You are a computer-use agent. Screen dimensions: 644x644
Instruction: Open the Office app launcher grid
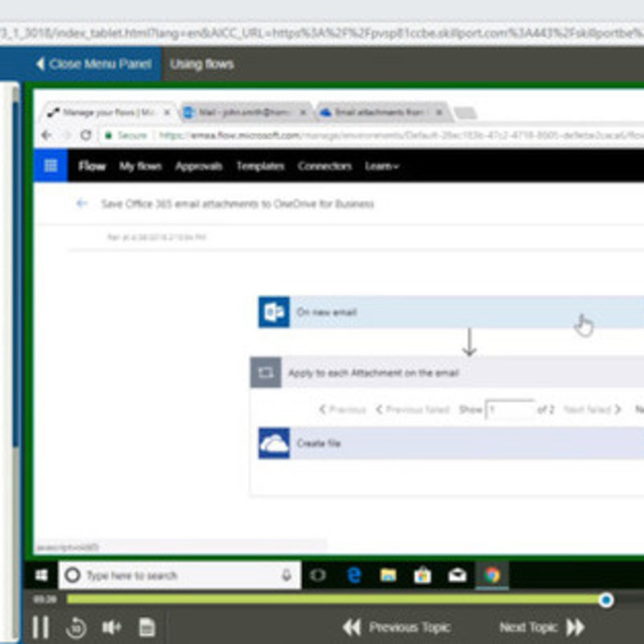click(x=51, y=166)
